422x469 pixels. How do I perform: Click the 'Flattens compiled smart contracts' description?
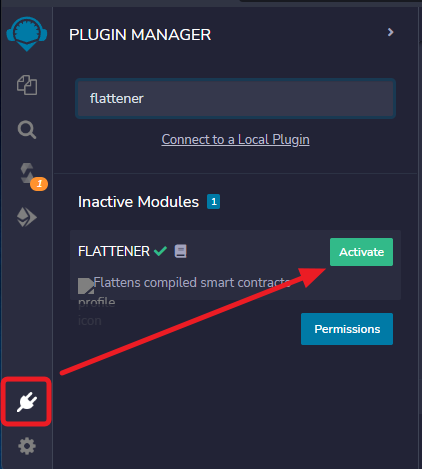pos(192,283)
